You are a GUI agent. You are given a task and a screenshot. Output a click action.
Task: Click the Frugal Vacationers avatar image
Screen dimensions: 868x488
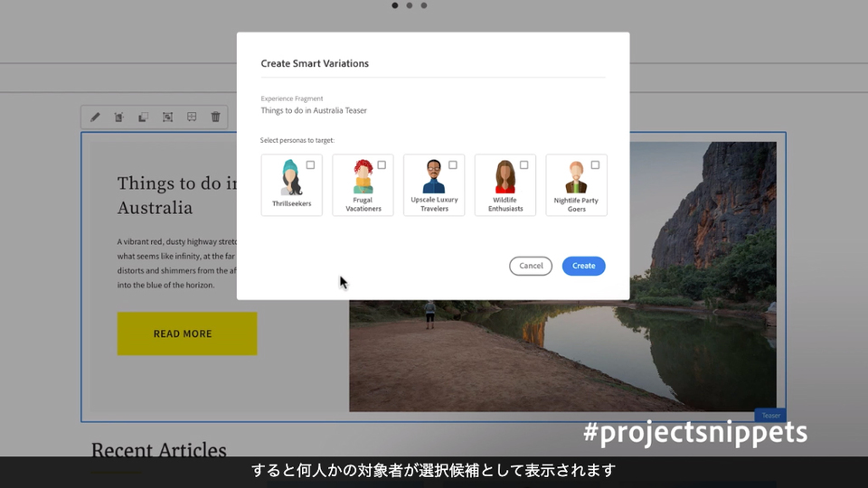(x=363, y=176)
